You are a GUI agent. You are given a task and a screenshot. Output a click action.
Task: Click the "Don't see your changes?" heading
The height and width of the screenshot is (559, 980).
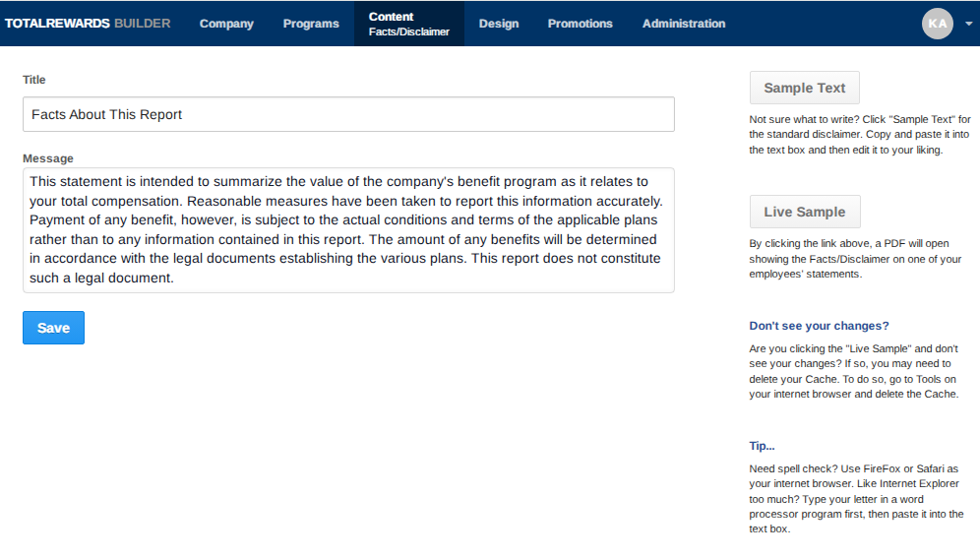click(x=819, y=326)
